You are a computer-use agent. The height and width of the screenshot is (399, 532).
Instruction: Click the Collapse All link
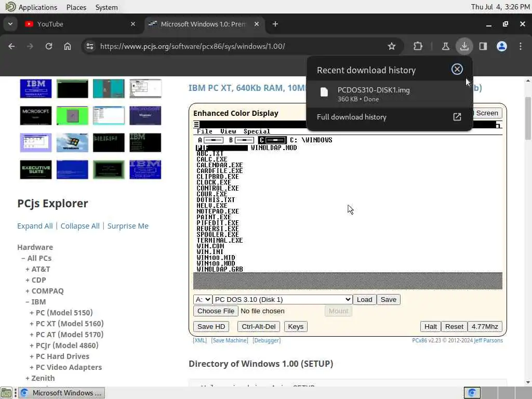tap(80, 226)
